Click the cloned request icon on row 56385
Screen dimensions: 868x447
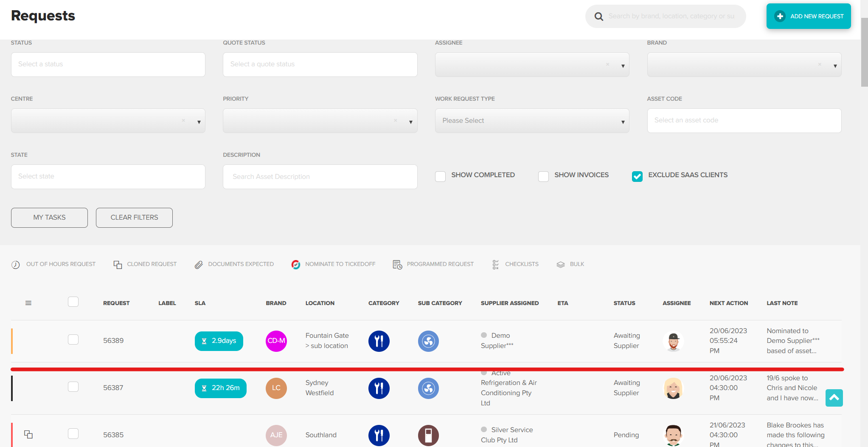pos(28,434)
